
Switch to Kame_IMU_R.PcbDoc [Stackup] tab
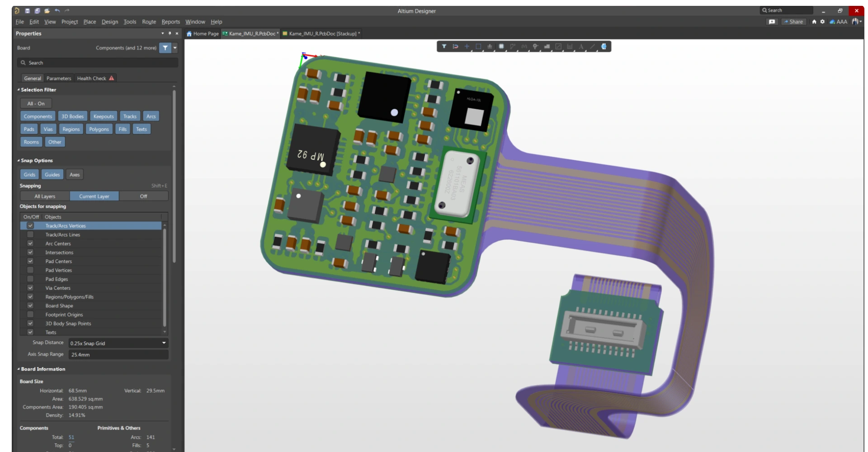click(321, 33)
